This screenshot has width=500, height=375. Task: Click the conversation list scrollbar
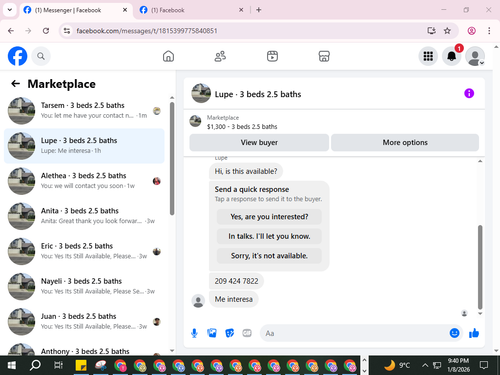[x=172, y=159]
